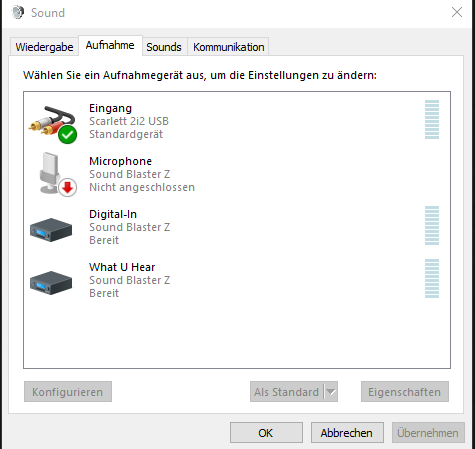475x449 pixels.
Task: Cancel with the Abbrechen button
Action: pyautogui.click(x=347, y=433)
